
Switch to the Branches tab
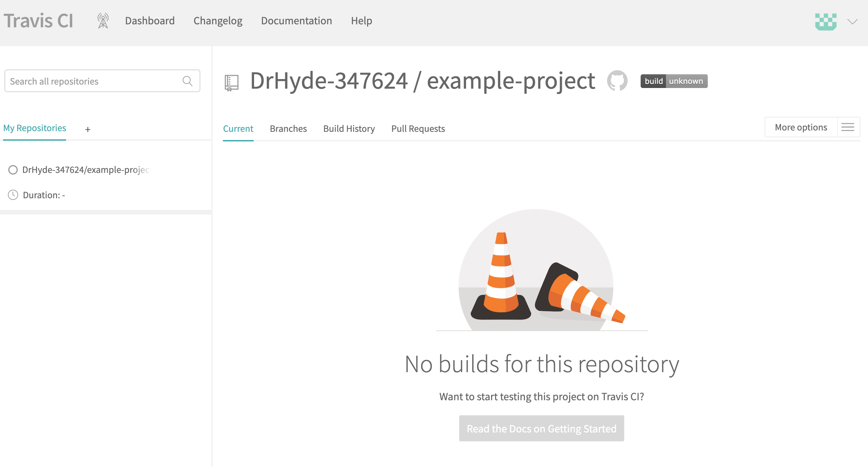(288, 129)
